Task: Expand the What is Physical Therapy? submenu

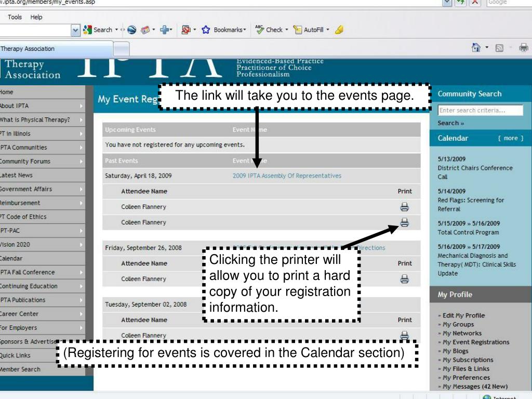Action: [81, 120]
